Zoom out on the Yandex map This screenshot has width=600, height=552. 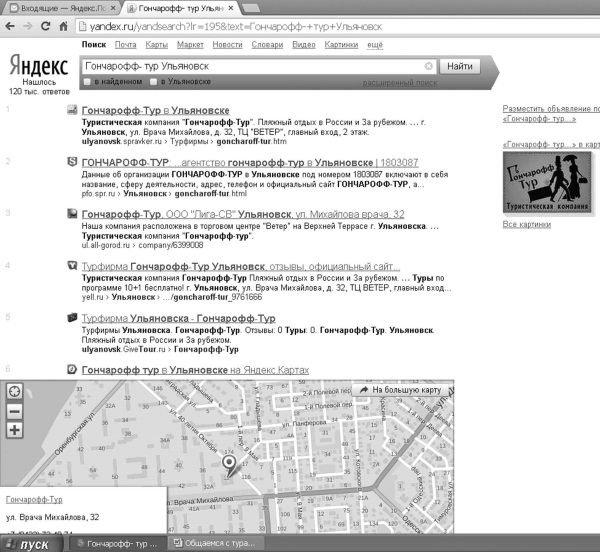point(14,411)
